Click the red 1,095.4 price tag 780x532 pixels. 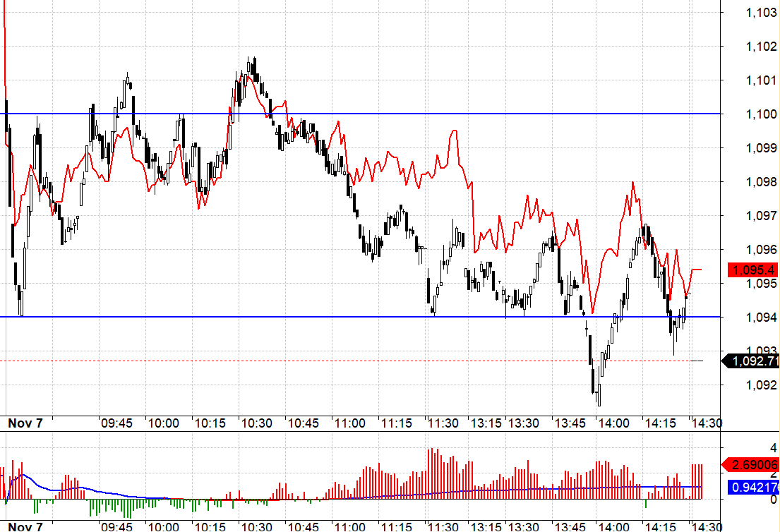pyautogui.click(x=752, y=270)
